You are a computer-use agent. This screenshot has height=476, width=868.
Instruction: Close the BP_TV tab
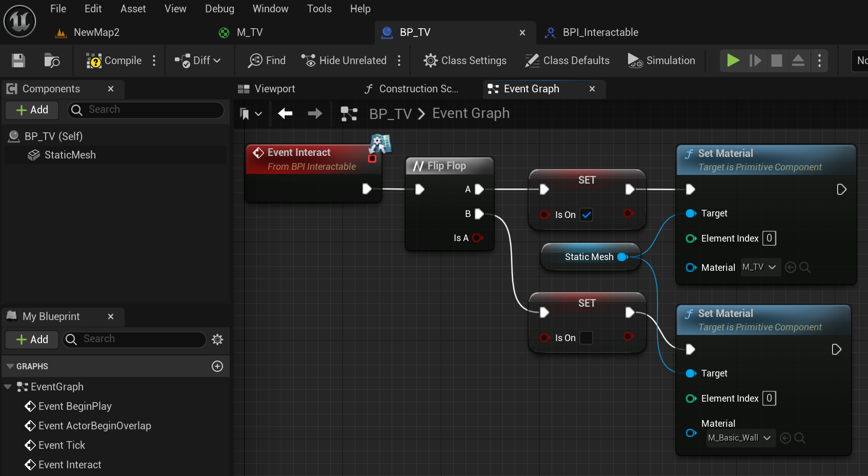click(522, 32)
